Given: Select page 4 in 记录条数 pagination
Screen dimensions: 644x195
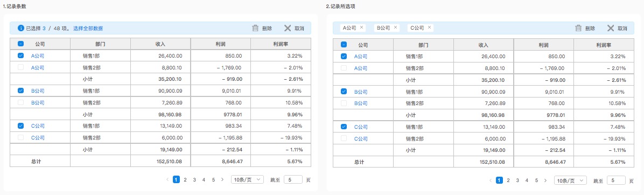Looking at the screenshot, I should [x=204, y=179].
